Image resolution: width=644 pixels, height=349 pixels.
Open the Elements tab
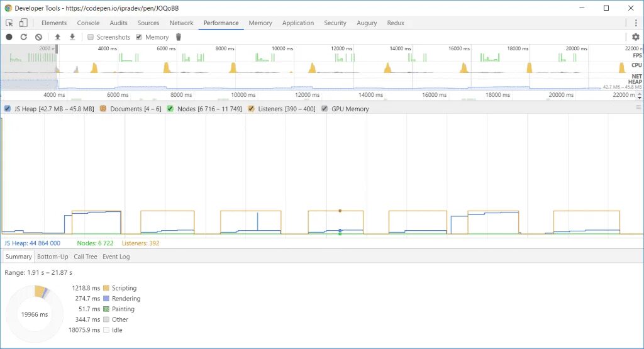(x=54, y=23)
